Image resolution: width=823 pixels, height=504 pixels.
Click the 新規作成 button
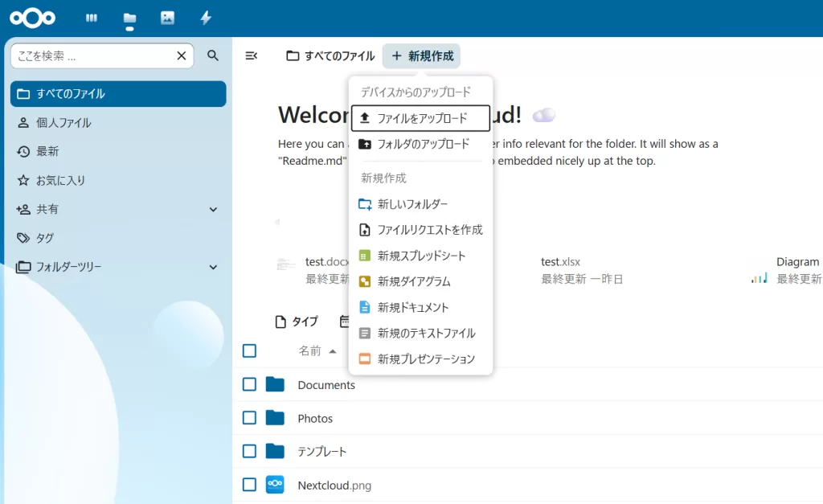[421, 55]
